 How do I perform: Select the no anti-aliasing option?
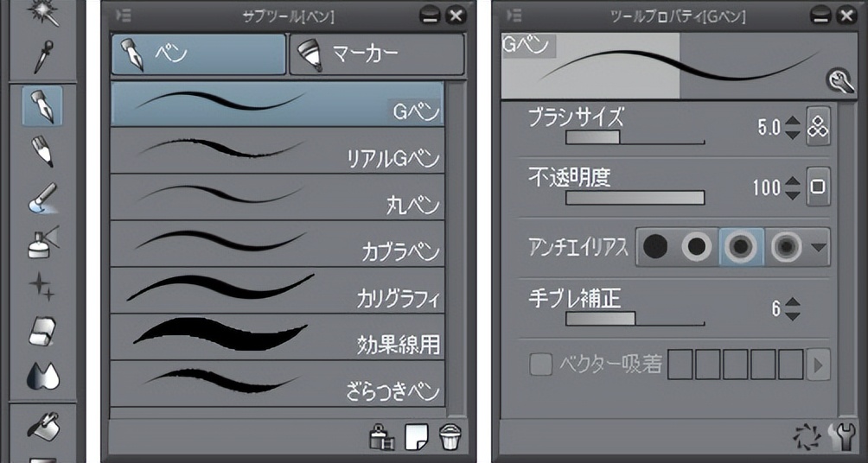click(x=655, y=247)
